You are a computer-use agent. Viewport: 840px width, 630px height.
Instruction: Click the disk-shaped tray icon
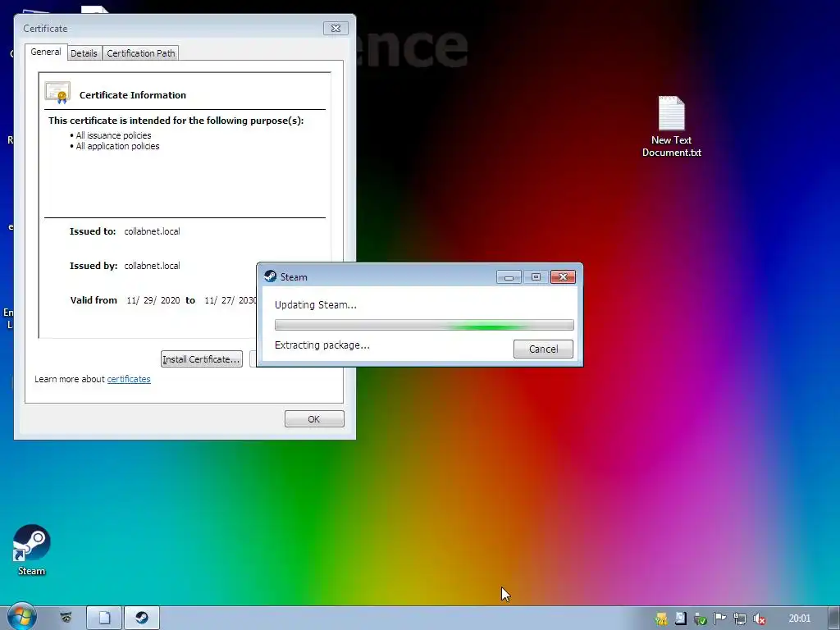pyautogui.click(x=680, y=619)
